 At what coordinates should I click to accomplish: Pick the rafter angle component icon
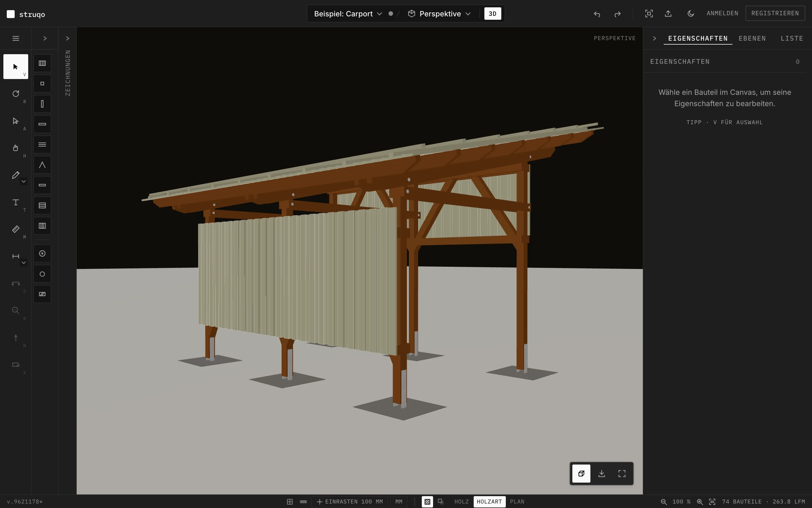click(42, 165)
